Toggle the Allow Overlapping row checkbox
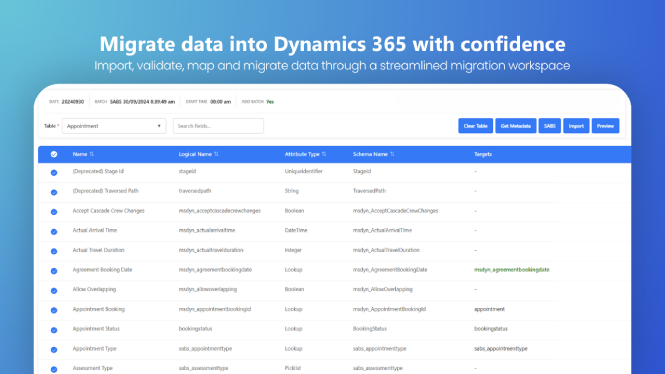The width and height of the screenshot is (665, 374). point(54,291)
